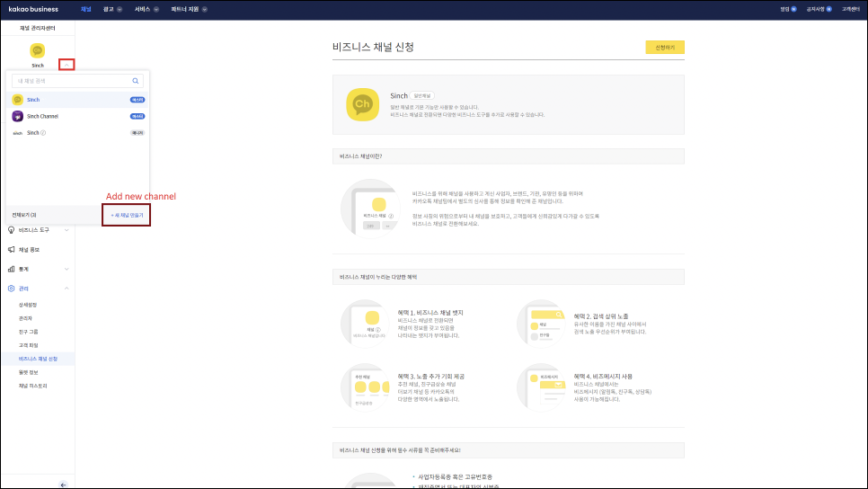Click the 비즈니스 채널이란? section header

[x=509, y=156]
